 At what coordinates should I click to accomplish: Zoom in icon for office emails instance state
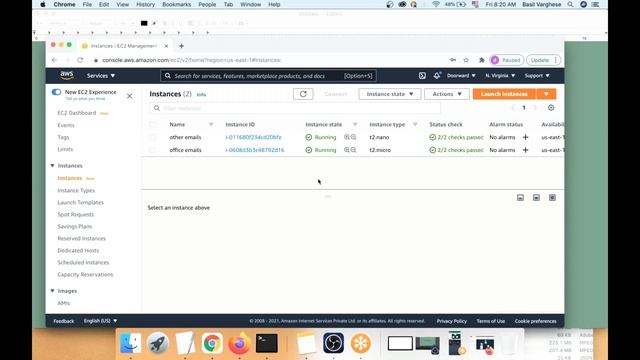pyautogui.click(x=347, y=150)
